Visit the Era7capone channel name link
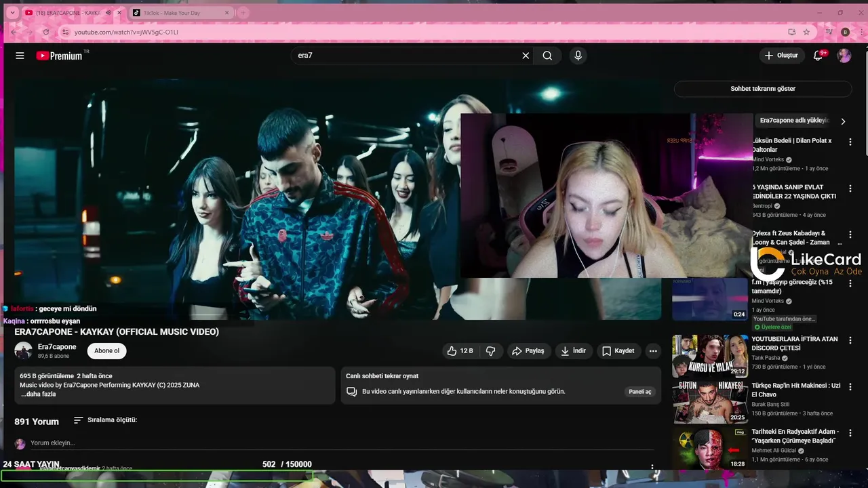Image resolution: width=868 pixels, height=488 pixels. [57, 346]
